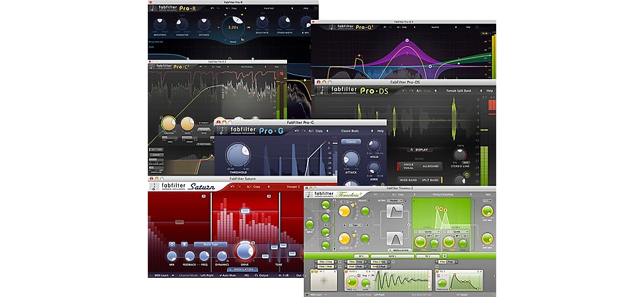Click Saturn previous preset arrow
644x297 pixels.
pos(268,187)
